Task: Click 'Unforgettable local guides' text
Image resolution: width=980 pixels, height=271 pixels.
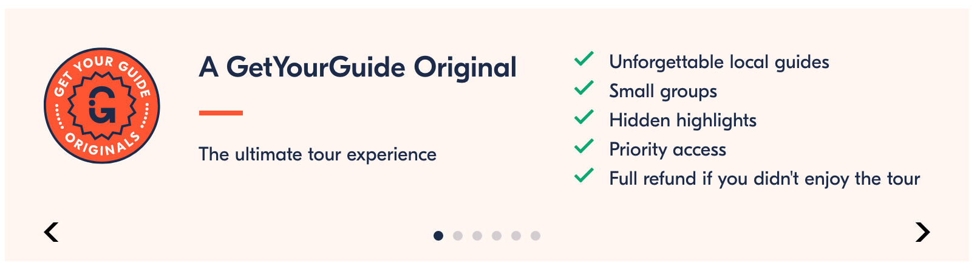Action: (x=719, y=62)
